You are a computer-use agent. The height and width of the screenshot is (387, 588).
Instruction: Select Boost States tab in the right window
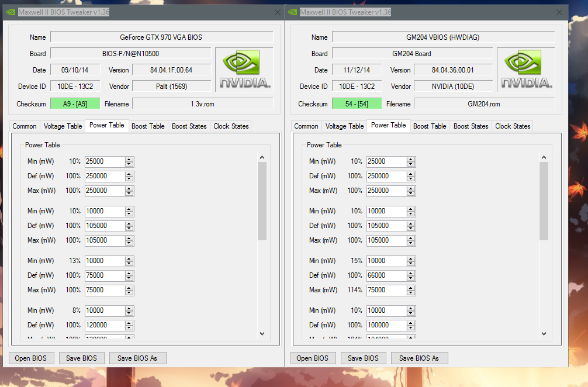pyautogui.click(x=471, y=126)
